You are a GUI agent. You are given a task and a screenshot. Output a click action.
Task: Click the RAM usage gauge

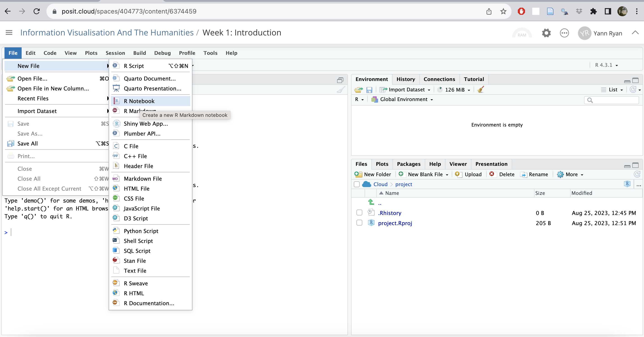tap(522, 33)
